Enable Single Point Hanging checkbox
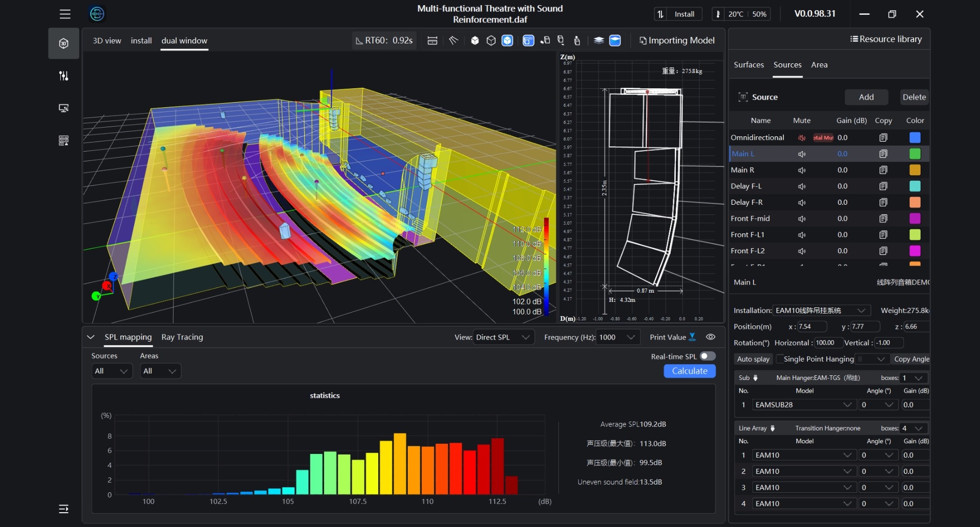 click(780, 360)
